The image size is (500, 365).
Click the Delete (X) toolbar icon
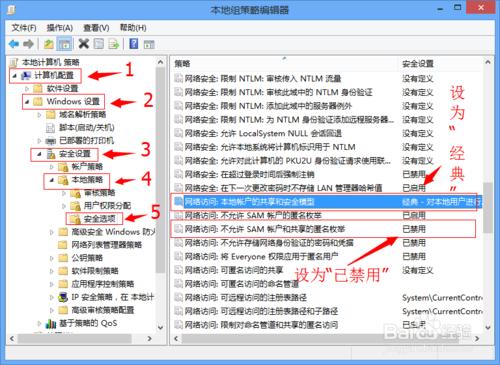tap(84, 44)
